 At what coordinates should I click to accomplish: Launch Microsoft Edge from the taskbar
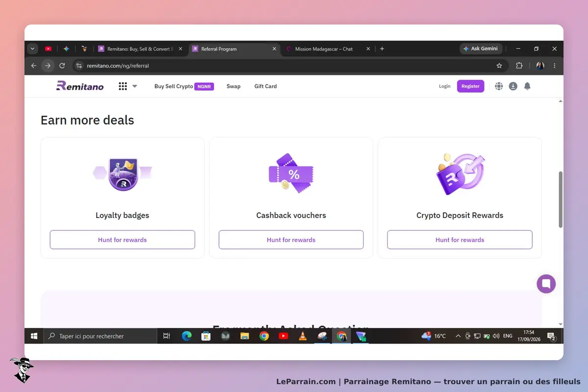187,336
